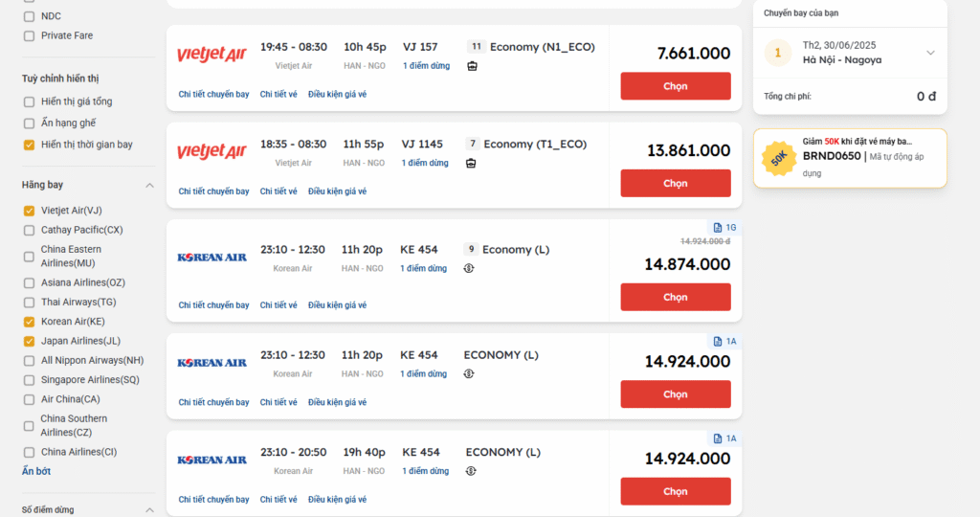Screen dimensions: 980x517
Task: Click the baggage icon under VJ 157 flight
Action: 472,66
